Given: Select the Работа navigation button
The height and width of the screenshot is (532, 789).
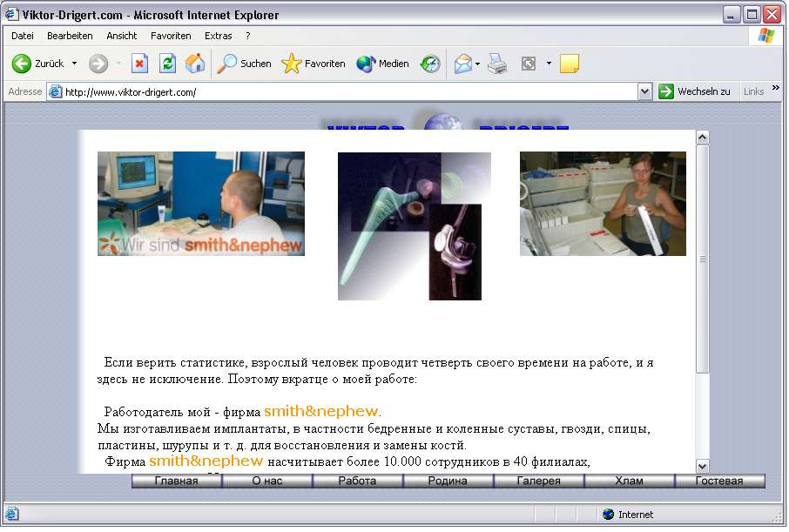Looking at the screenshot, I should tap(358, 481).
